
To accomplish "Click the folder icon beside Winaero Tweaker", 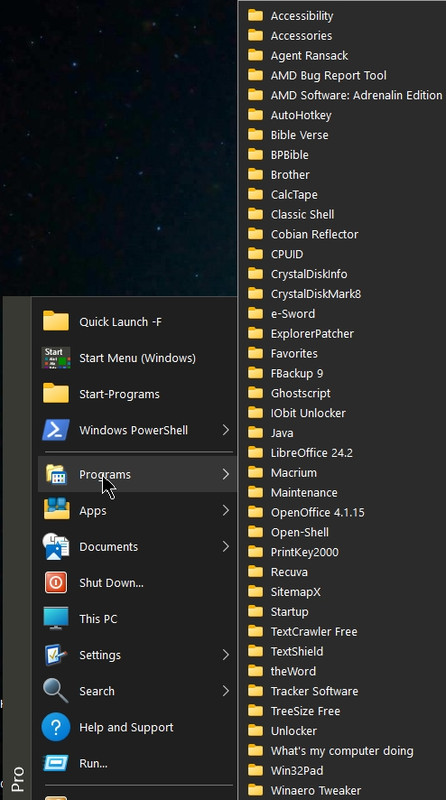I will [255, 790].
